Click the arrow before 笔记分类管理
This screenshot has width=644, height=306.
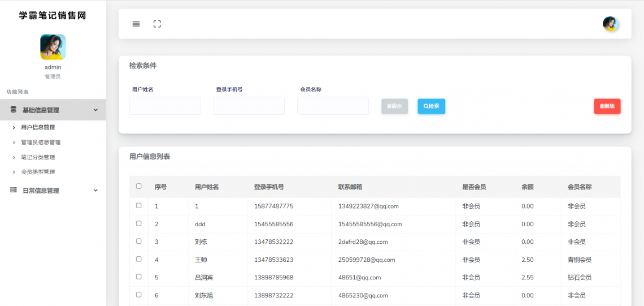point(14,157)
